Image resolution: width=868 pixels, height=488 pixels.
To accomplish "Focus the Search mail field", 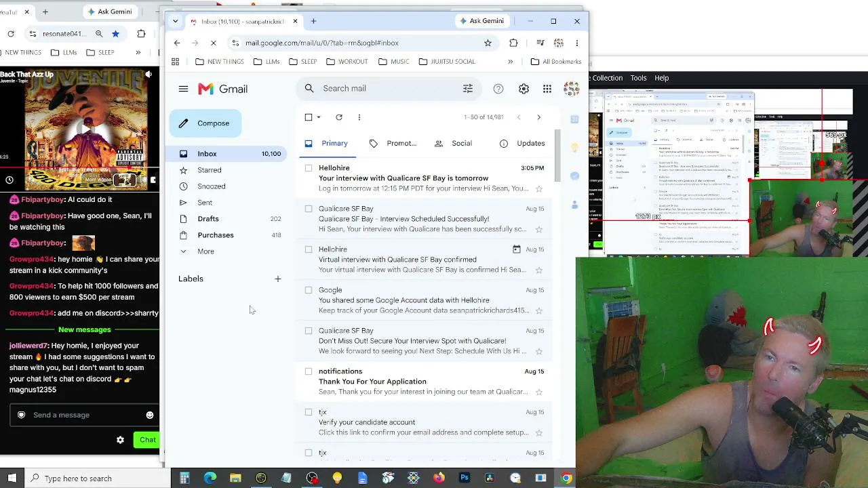I will [387, 89].
